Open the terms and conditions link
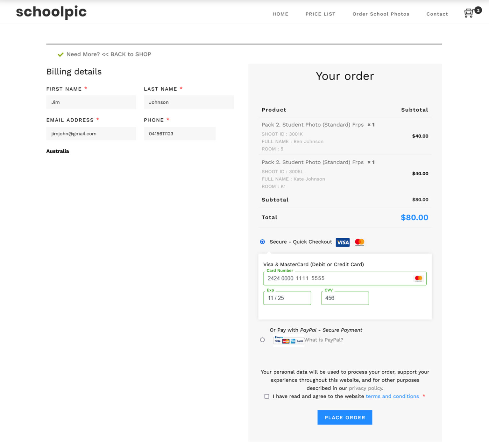Viewport: 489px width, 448px height. pyautogui.click(x=392, y=396)
